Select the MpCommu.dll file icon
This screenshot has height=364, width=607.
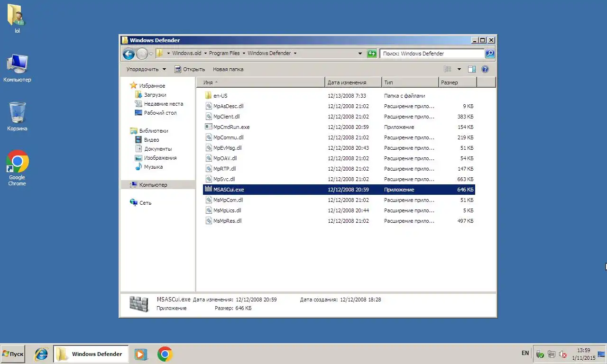[x=208, y=137]
